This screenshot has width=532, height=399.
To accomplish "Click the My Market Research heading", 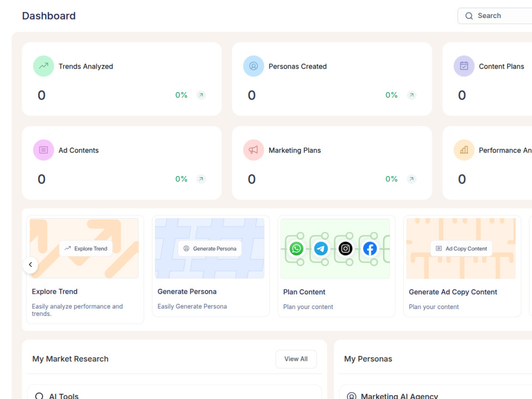I will click(71, 359).
